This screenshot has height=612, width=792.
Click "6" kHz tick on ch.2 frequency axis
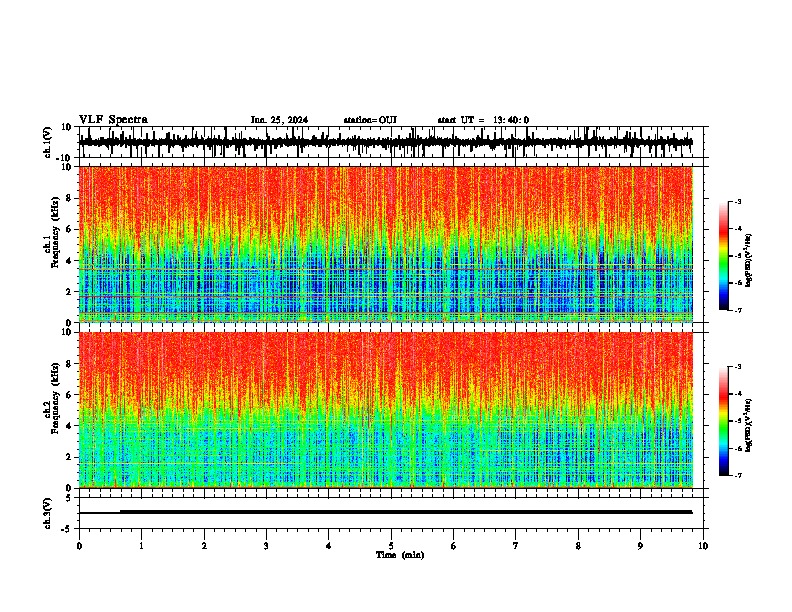pos(70,395)
